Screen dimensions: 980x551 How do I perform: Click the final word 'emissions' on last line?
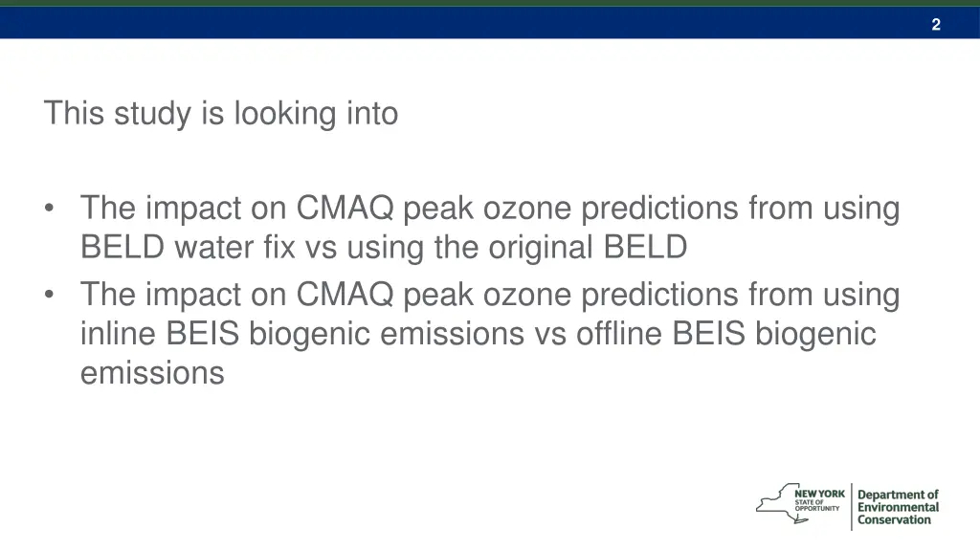click(152, 373)
